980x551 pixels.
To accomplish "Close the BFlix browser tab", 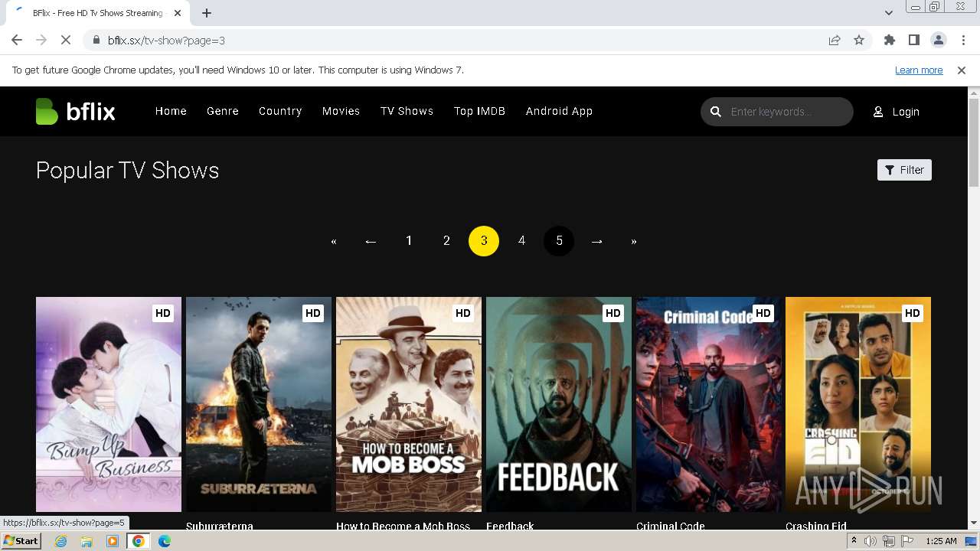I will pos(178,13).
